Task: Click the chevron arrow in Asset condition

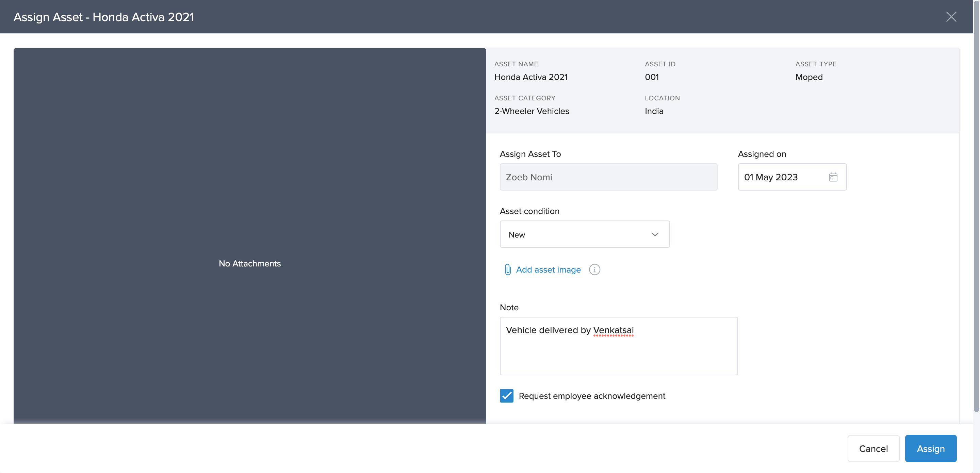Action: pos(654,234)
